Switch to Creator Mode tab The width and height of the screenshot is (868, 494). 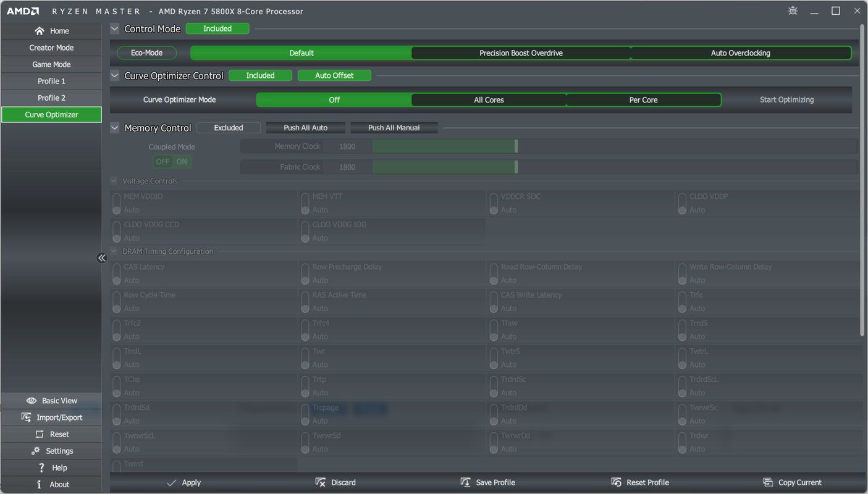pos(51,48)
